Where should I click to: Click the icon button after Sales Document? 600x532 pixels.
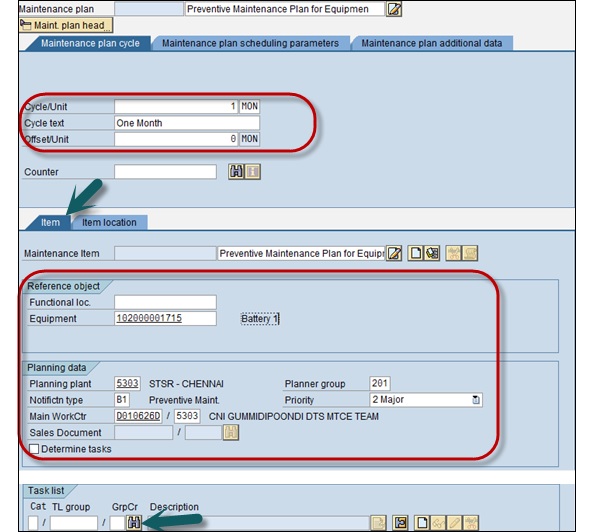tap(231, 432)
